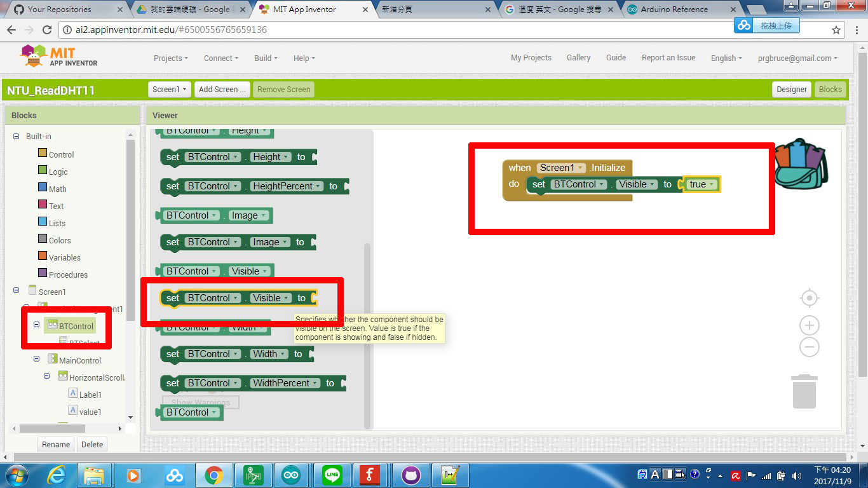The image size is (868, 488).
Task: Click the address bar URL
Action: coord(172,30)
